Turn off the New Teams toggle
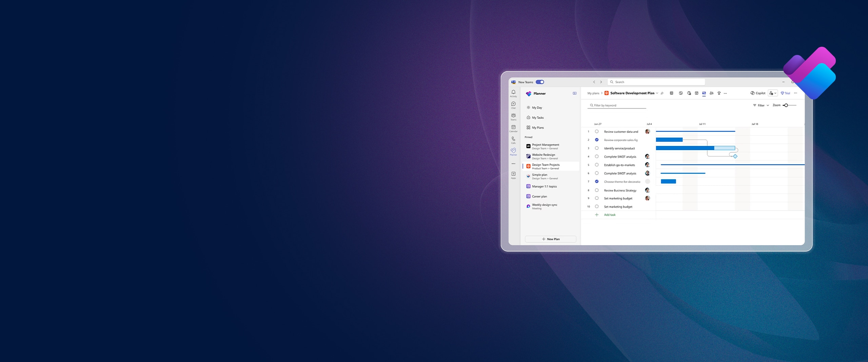The width and height of the screenshot is (868, 362). 540,82
